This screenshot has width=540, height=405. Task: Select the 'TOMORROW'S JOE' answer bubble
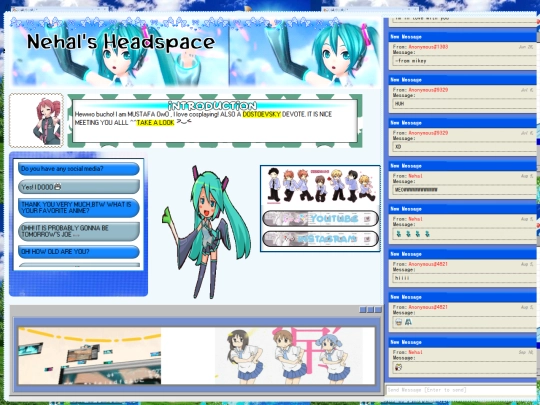[79, 231]
